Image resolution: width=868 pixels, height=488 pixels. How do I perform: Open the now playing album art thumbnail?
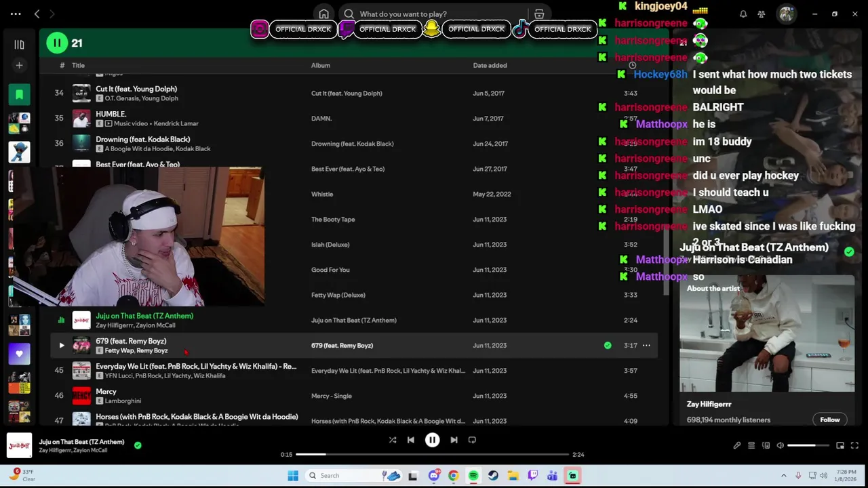tap(19, 445)
